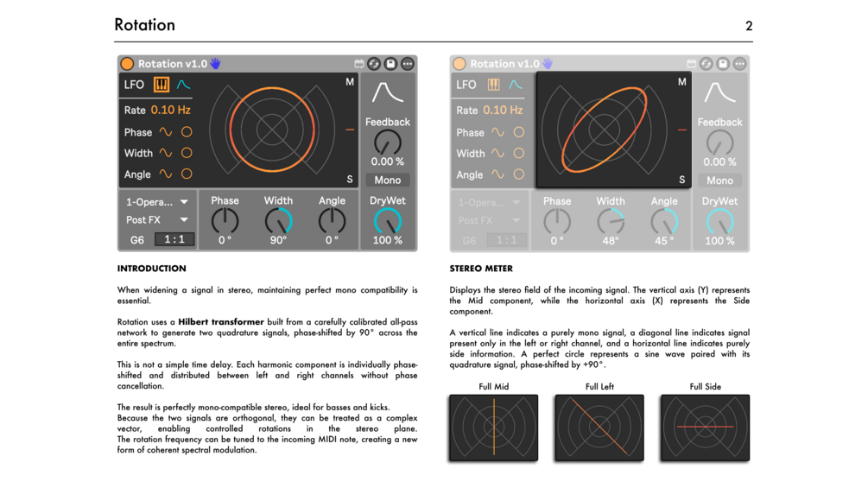Click the INTRODUCTION heading
The height and width of the screenshot is (488, 868).
tap(152, 269)
